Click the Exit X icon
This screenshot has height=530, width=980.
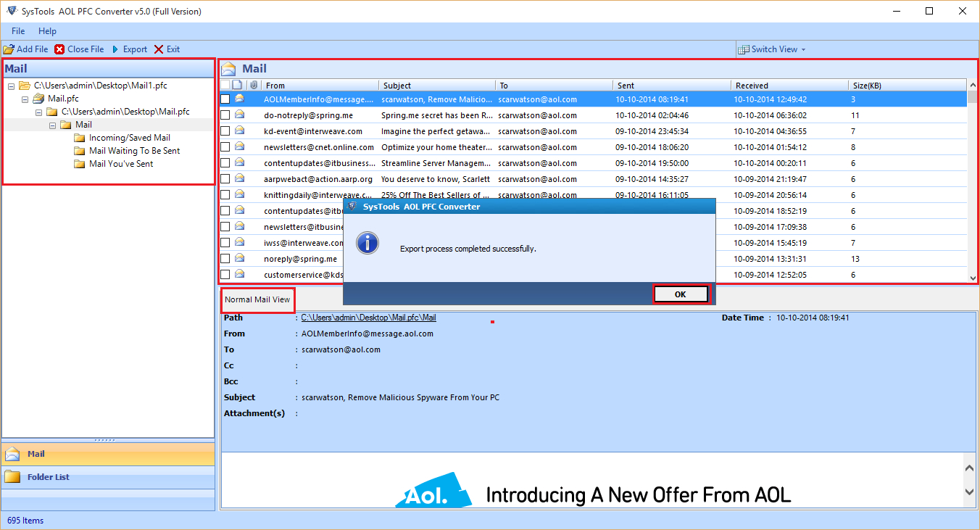[159, 49]
